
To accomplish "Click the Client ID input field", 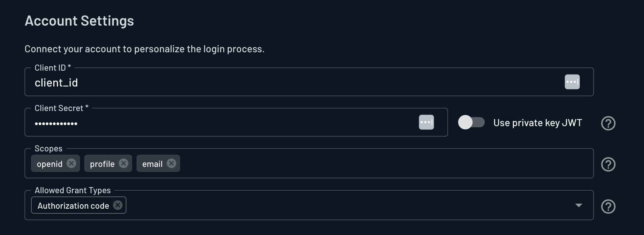I will coord(252,82).
